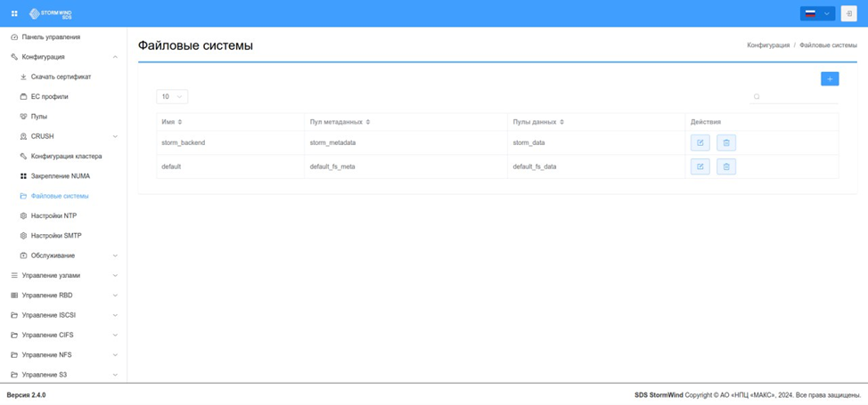Click the default_fs_meta cell
The image size is (868, 405).
click(x=405, y=166)
